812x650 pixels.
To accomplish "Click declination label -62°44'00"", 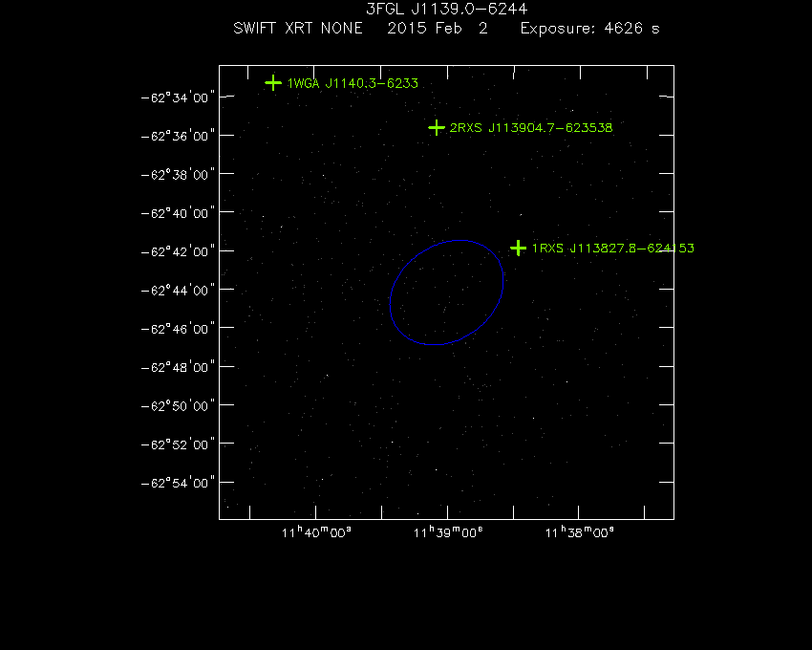I will coord(178,291).
